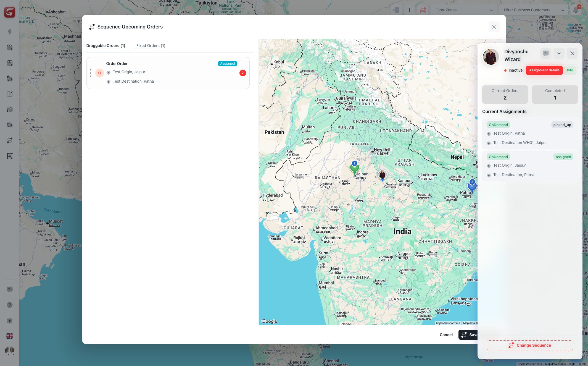This screenshot has width=588, height=366.
Task: Click the OnDemand tag of picked_up assignment
Action: coord(498,125)
